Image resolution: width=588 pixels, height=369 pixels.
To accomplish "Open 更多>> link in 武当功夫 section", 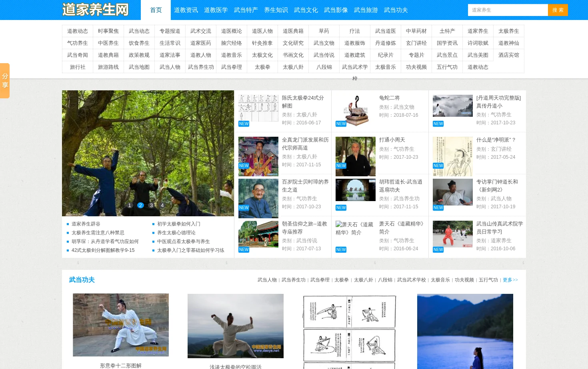I will (x=510, y=280).
